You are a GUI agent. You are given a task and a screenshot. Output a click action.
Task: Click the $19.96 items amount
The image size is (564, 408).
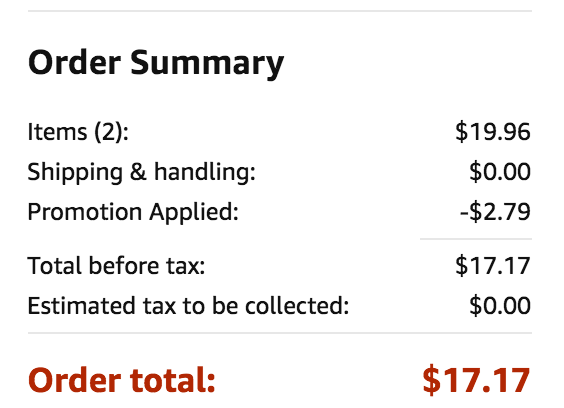[493, 132]
